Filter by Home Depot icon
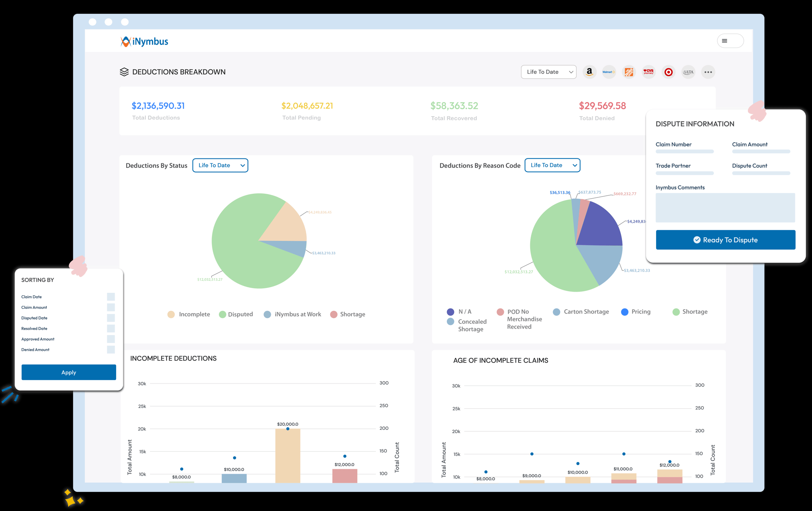Image resolution: width=812 pixels, height=511 pixels. coord(628,72)
